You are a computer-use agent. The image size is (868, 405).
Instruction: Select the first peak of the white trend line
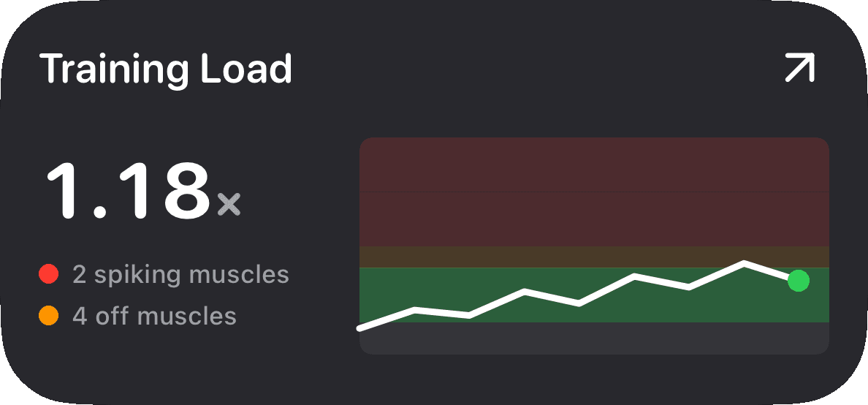(414, 309)
